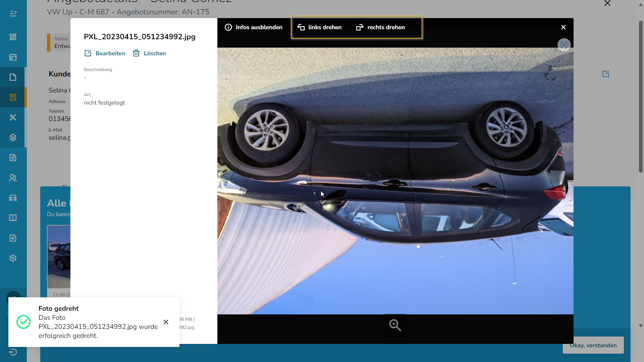Close the photo viewer with X
Image resolution: width=644 pixels, height=362 pixels.
pyautogui.click(x=563, y=27)
